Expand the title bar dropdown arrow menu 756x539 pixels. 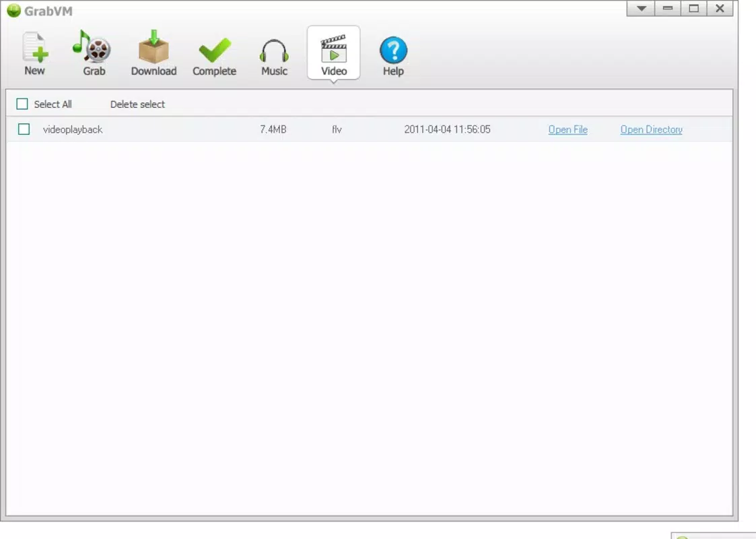coord(641,9)
